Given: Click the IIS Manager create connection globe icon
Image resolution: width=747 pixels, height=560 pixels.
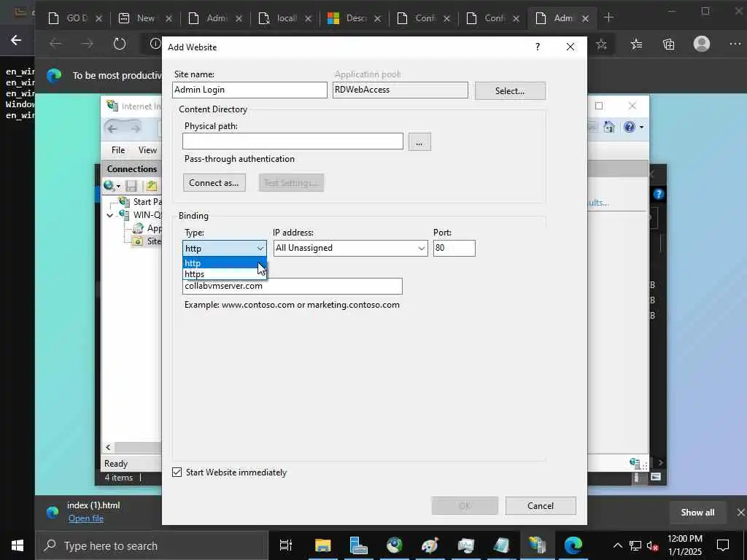Looking at the screenshot, I should click(109, 186).
